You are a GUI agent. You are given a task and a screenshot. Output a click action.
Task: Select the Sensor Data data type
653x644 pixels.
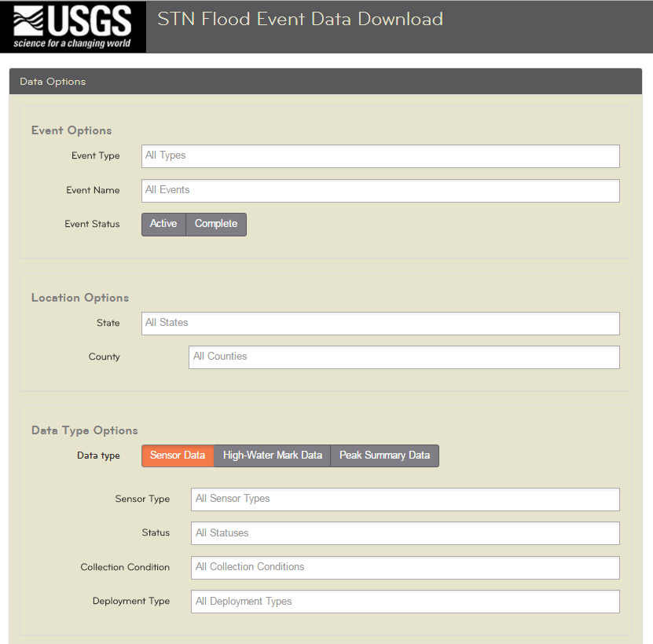[177, 456]
